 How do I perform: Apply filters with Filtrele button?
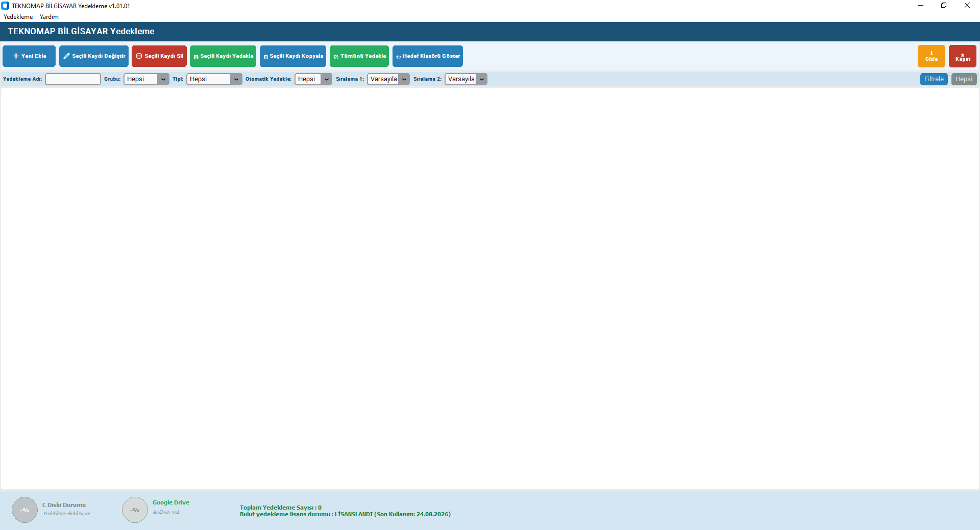pos(934,79)
